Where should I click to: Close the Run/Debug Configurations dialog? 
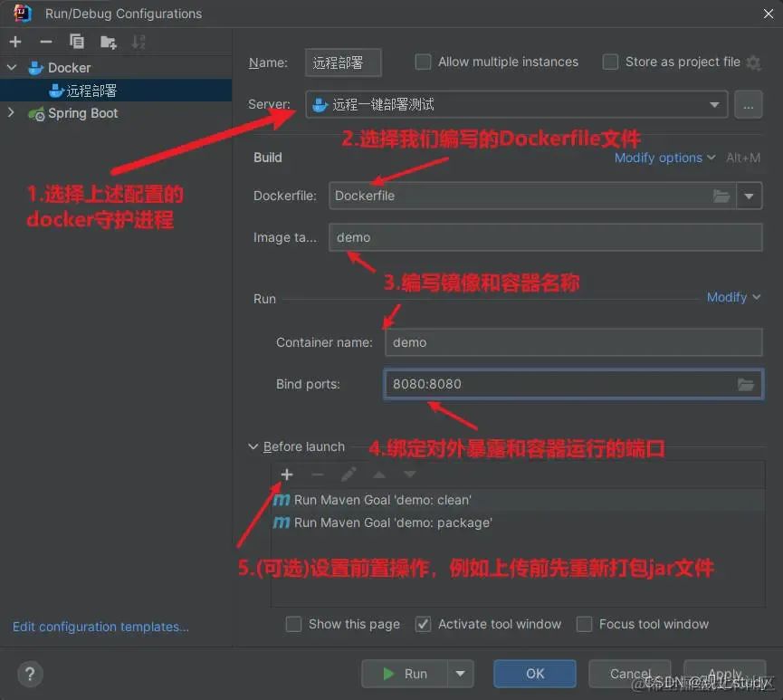(769, 14)
